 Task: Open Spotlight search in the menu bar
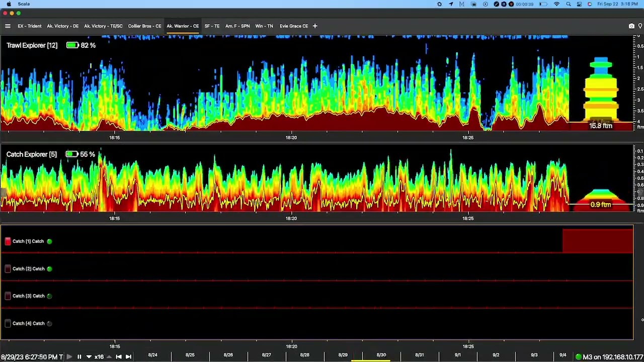point(569,4)
